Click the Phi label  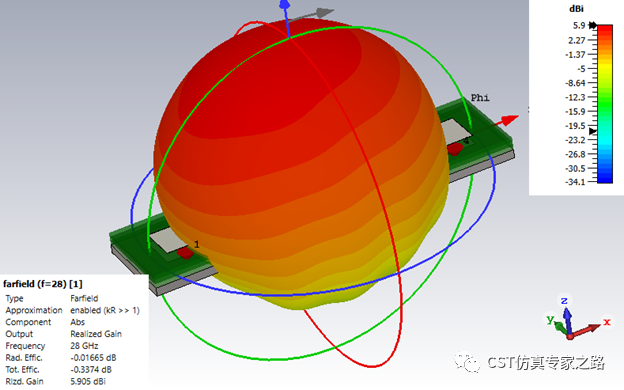click(480, 98)
